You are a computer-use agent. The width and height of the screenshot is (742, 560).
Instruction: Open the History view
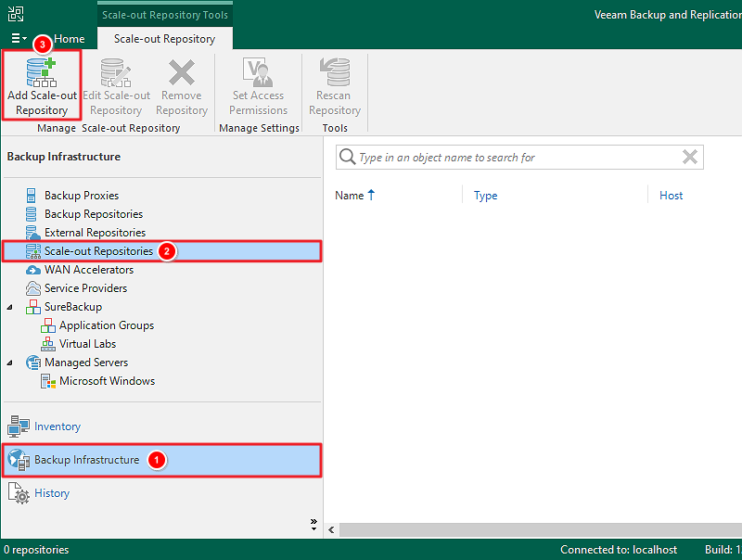pyautogui.click(x=52, y=492)
